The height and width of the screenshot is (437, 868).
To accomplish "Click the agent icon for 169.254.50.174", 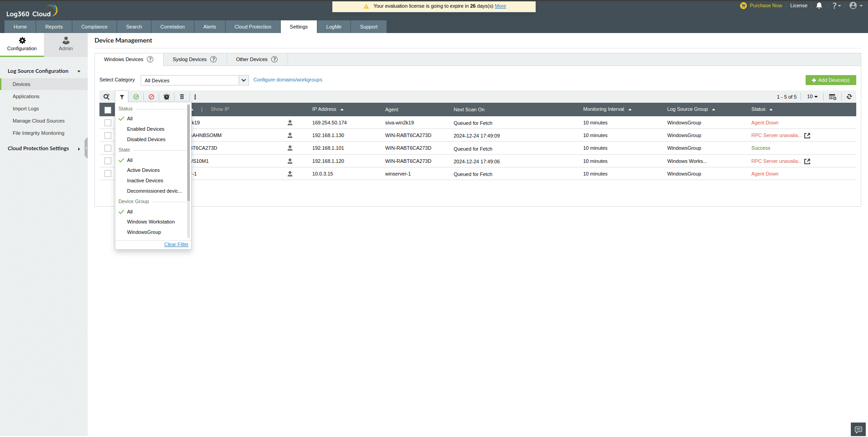I will pos(290,123).
